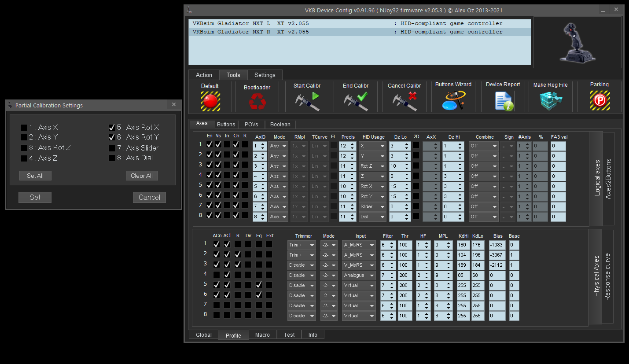This screenshot has height=364, width=629.
Task: Close the Partial Calibration Settings dialog
Action: (x=174, y=105)
